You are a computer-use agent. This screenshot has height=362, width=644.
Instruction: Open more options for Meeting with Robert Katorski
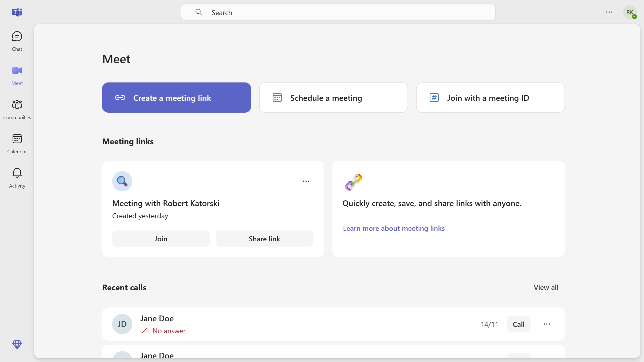coord(306,181)
